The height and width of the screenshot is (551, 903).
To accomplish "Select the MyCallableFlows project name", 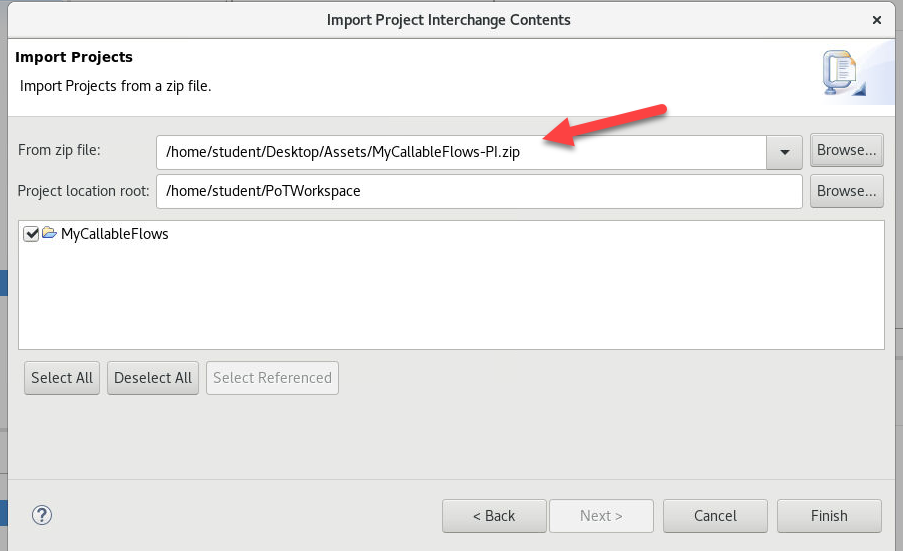I will tap(115, 234).
